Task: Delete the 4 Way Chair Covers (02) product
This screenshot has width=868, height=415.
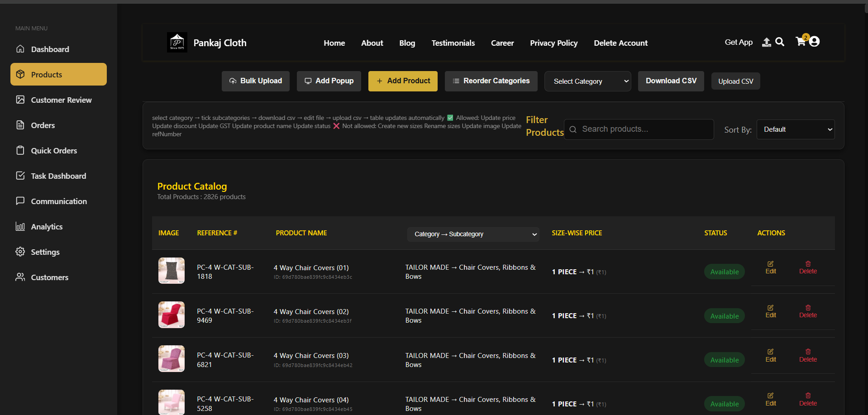Action: tap(808, 311)
